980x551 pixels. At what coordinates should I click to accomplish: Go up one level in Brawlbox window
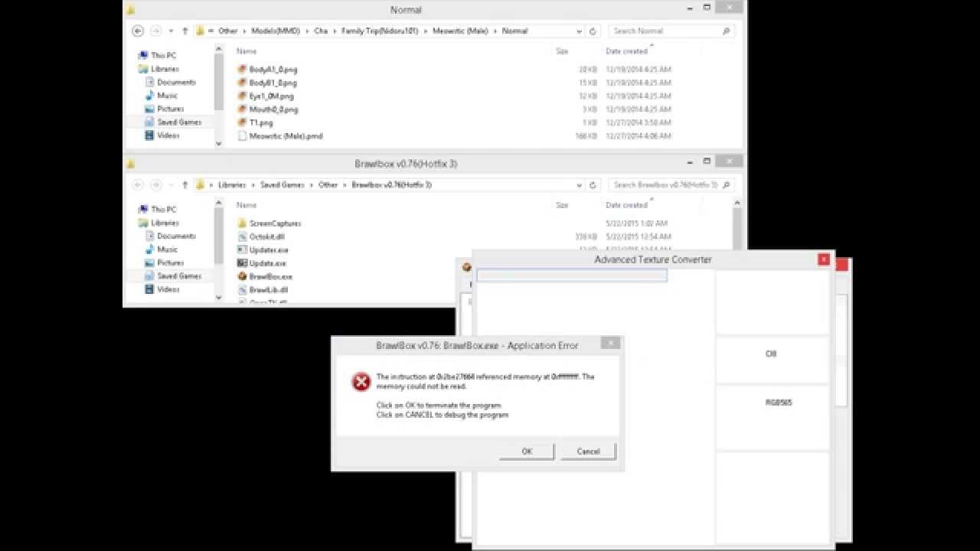point(185,185)
